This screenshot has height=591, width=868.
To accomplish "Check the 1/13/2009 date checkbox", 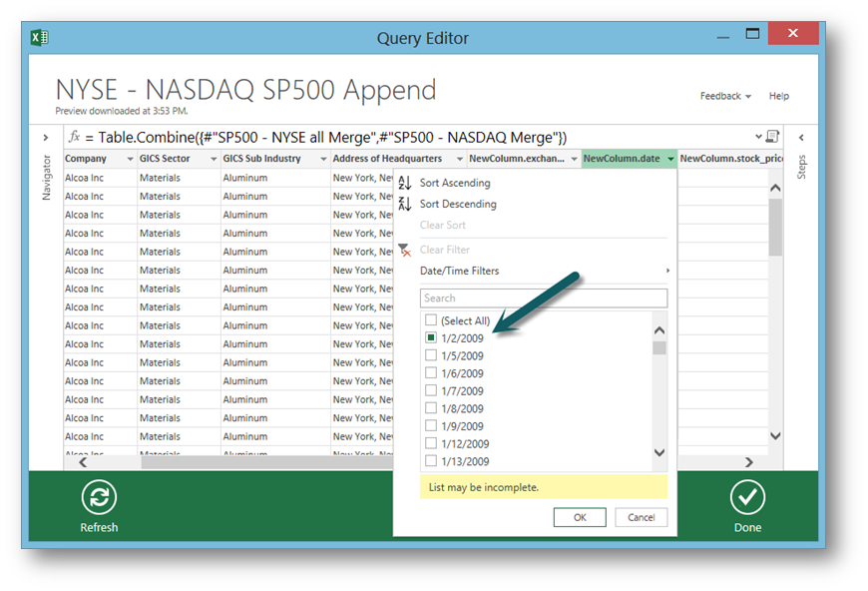I will point(431,461).
